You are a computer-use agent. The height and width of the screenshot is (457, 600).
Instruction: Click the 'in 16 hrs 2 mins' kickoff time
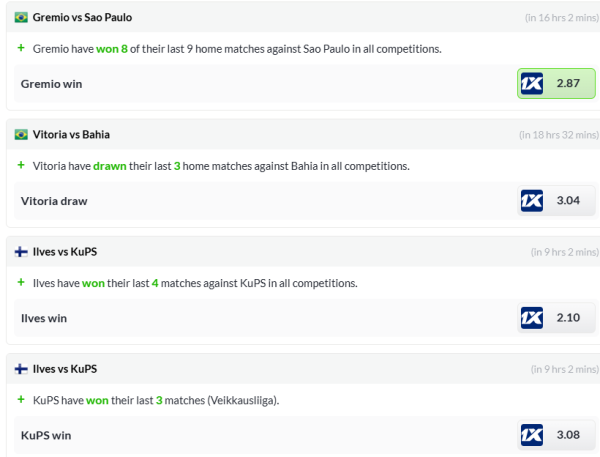pos(562,18)
